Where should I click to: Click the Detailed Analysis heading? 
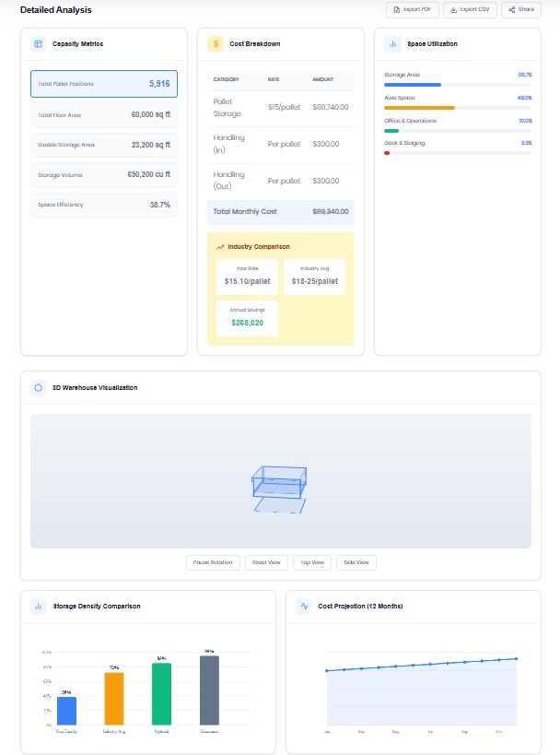[x=56, y=9]
